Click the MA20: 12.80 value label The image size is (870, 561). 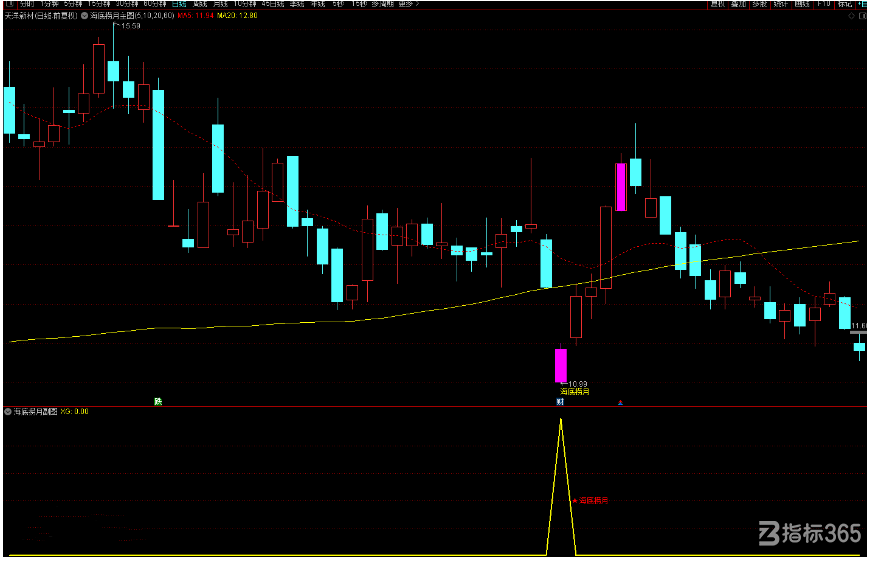tap(237, 16)
